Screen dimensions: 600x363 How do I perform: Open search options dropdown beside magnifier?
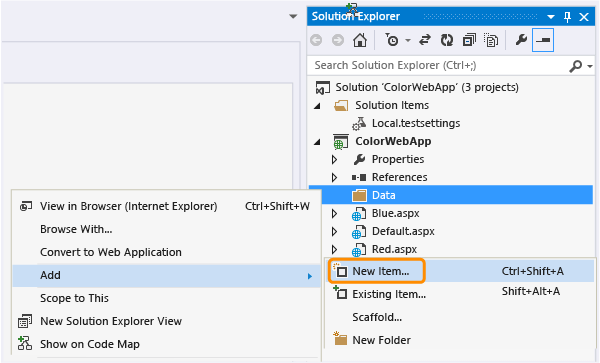[590, 66]
